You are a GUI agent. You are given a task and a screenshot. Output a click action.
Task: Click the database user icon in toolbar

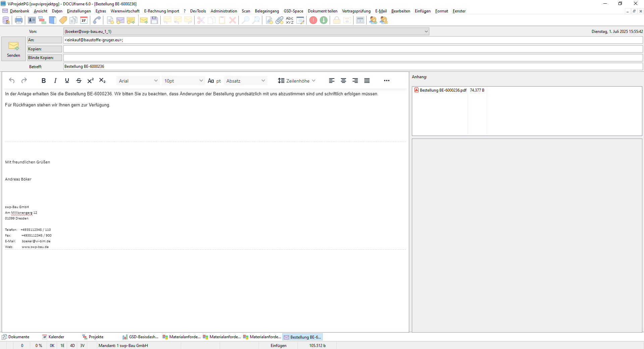(6, 20)
